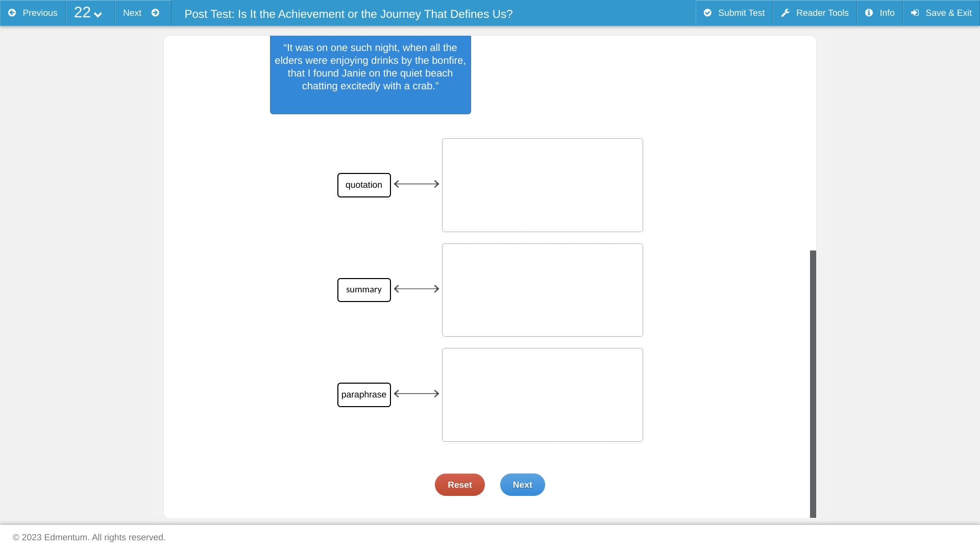The height and width of the screenshot is (551, 980).
Task: Click the empty drop box next to quotation
Action: coord(543,185)
